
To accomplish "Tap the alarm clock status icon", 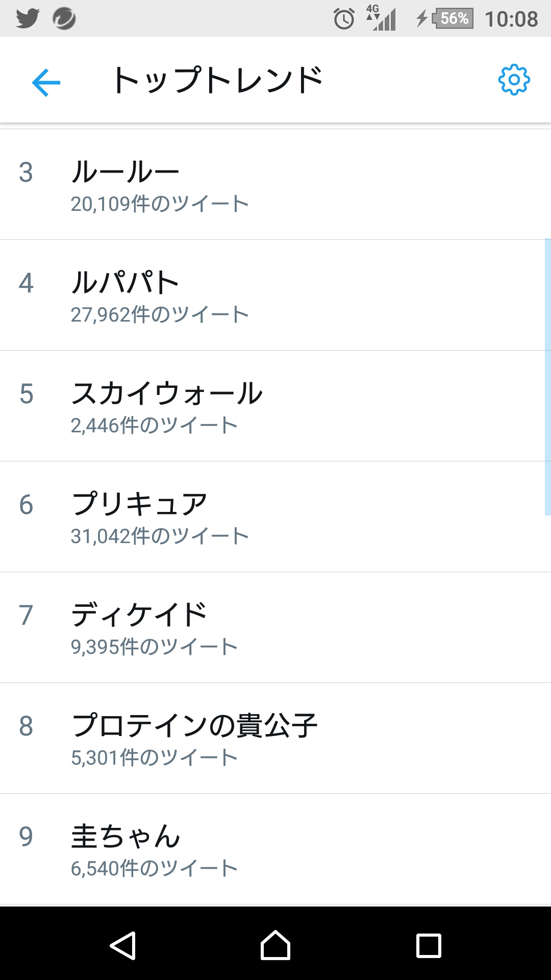I will [x=344, y=19].
